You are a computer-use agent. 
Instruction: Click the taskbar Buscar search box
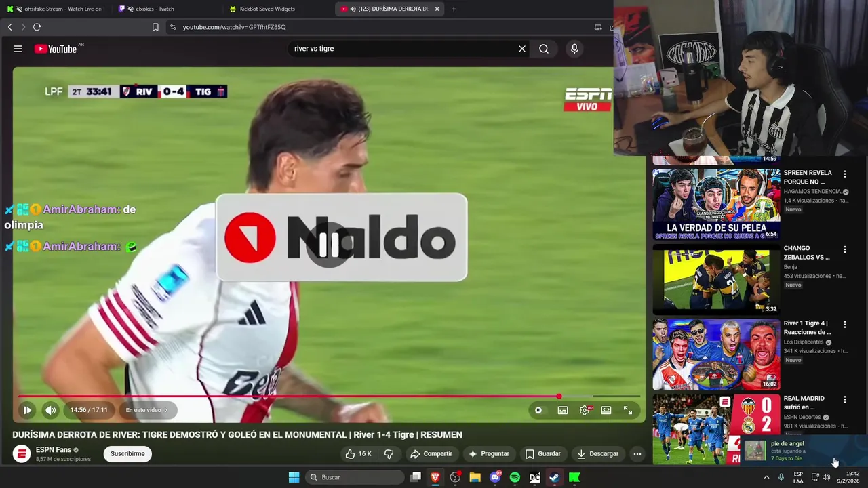[355, 477]
